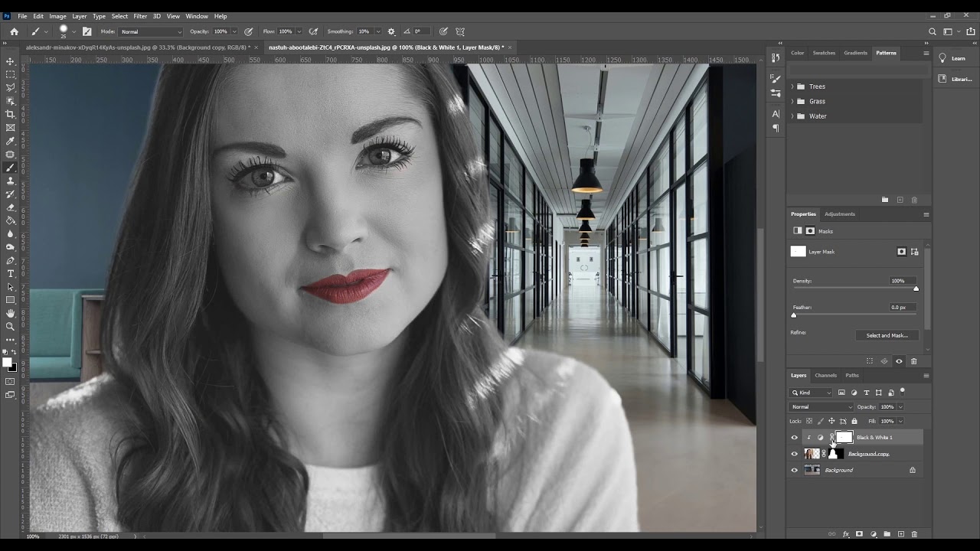Screen dimensions: 980x551
Task: Hide the Black & White 1 layer
Action: coord(794,438)
